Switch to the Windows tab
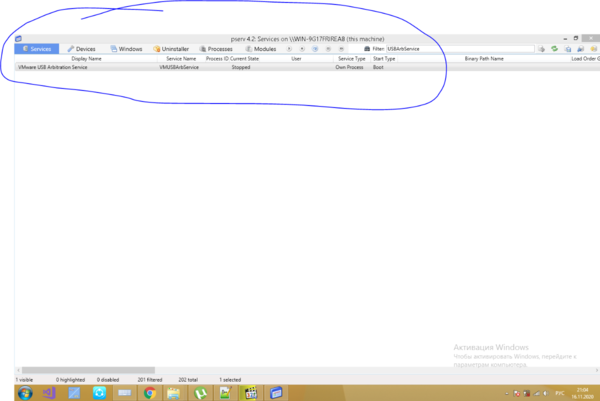The image size is (600, 401). coord(126,49)
